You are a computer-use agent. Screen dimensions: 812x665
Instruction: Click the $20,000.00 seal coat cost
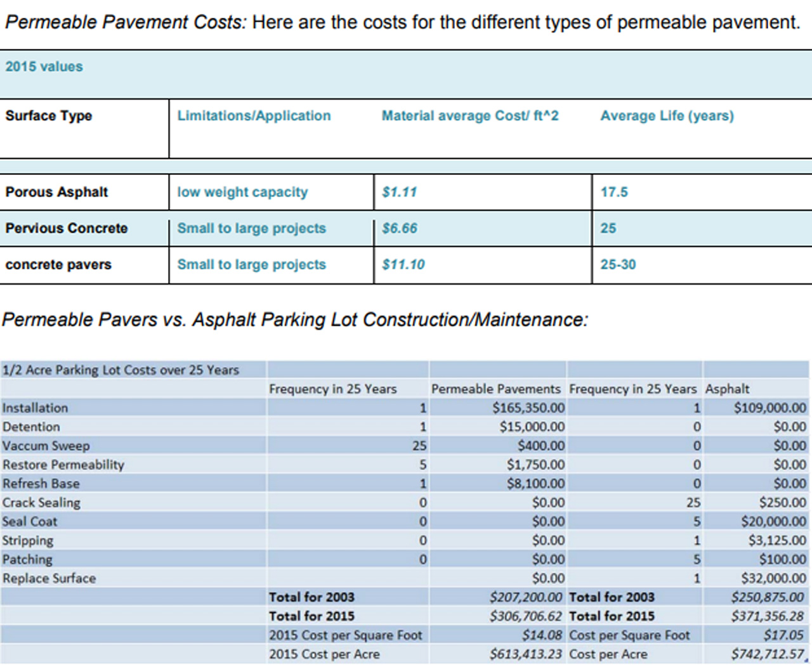(x=773, y=521)
